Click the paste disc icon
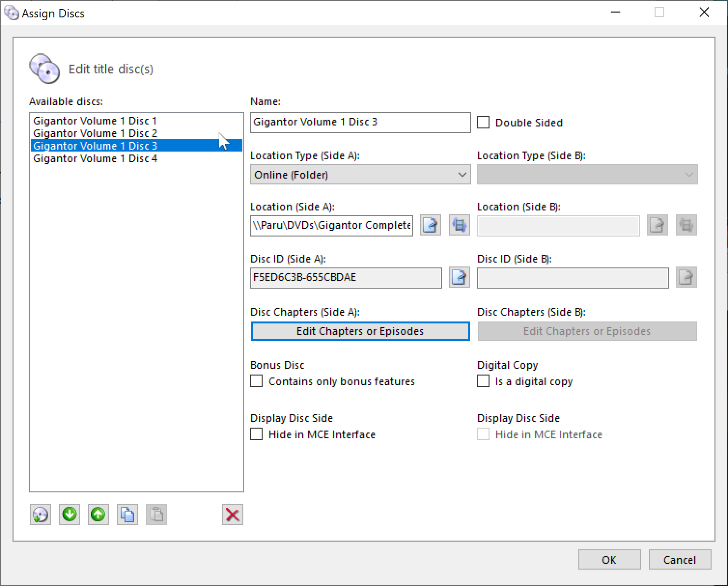728x586 pixels. pyautogui.click(x=156, y=515)
